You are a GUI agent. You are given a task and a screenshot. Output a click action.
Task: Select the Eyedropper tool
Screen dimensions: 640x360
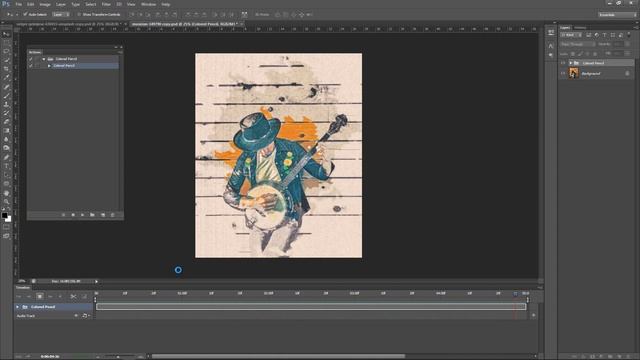pyautogui.click(x=6, y=78)
